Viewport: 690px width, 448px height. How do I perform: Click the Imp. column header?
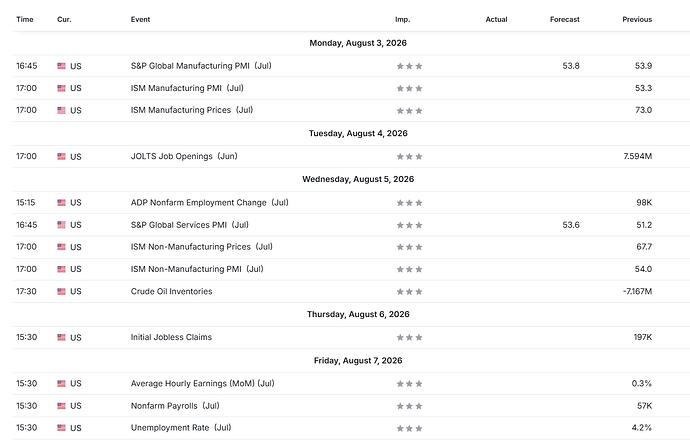click(x=403, y=19)
